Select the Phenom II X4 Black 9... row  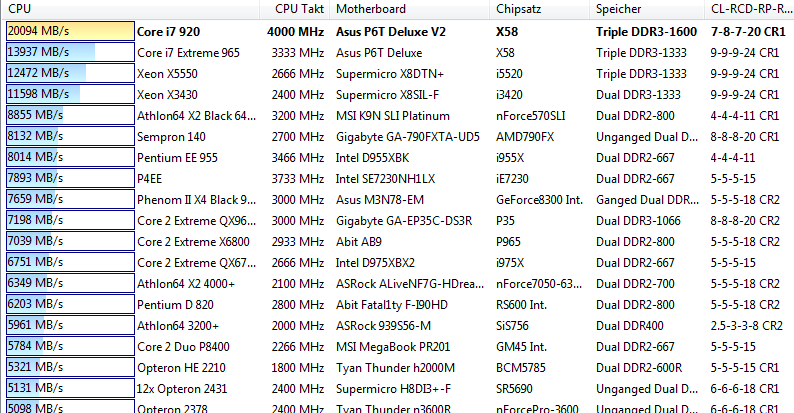397,200
